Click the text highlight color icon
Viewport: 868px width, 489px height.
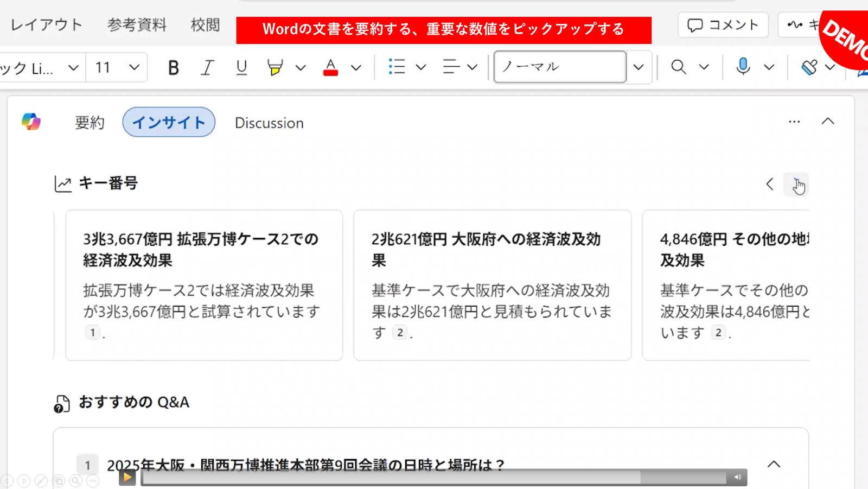[275, 67]
